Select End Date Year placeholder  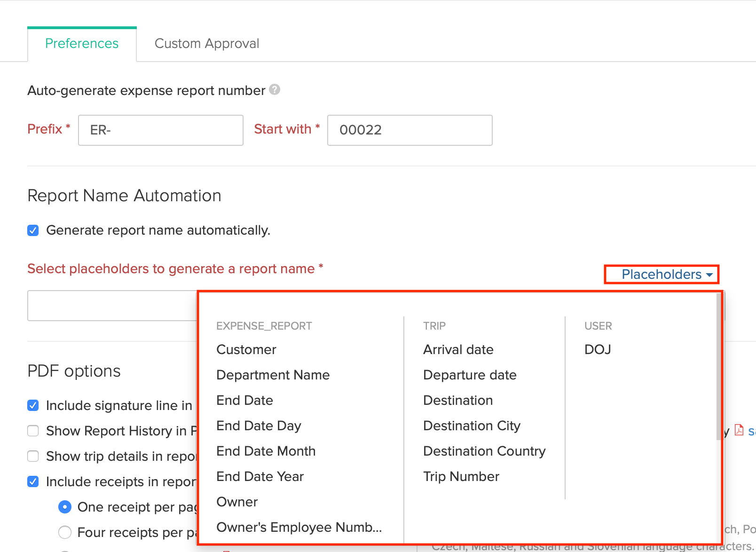click(x=260, y=476)
